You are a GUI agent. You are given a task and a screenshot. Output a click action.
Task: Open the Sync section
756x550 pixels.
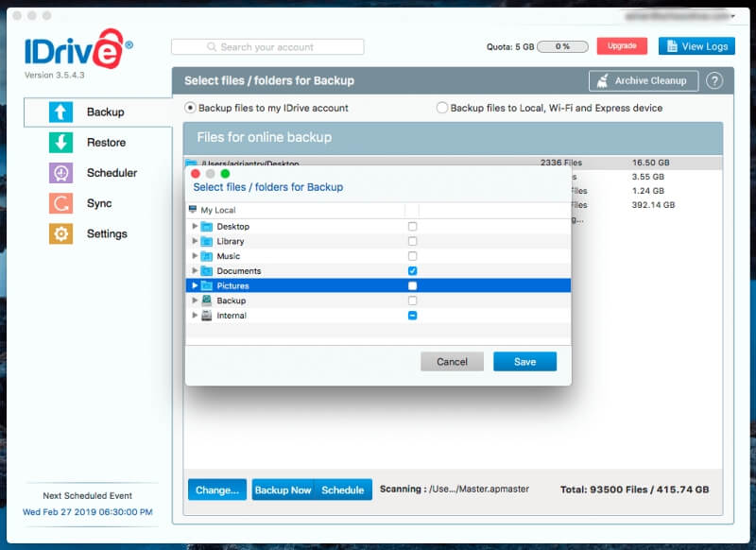coord(98,203)
